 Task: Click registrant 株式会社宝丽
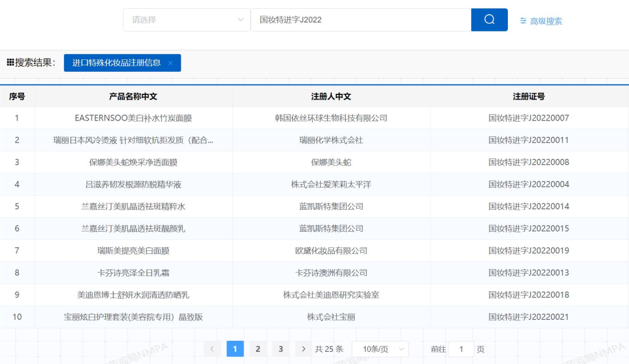click(331, 317)
